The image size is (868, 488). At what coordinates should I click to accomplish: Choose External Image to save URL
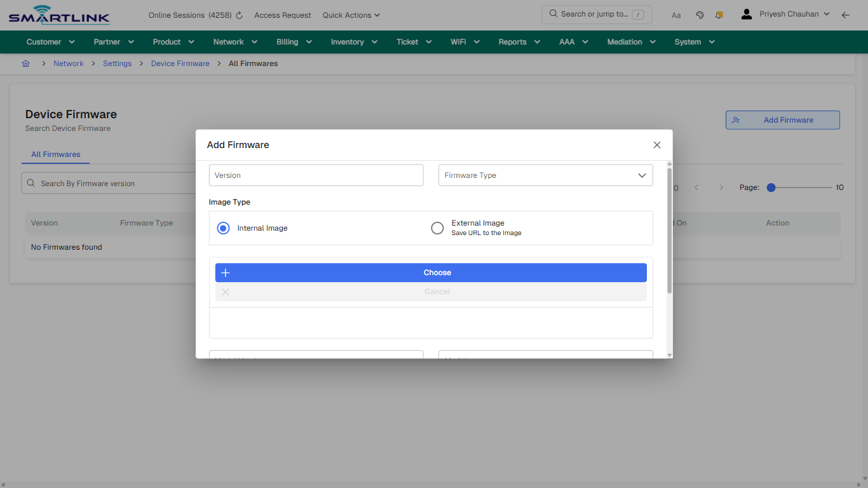(437, 227)
